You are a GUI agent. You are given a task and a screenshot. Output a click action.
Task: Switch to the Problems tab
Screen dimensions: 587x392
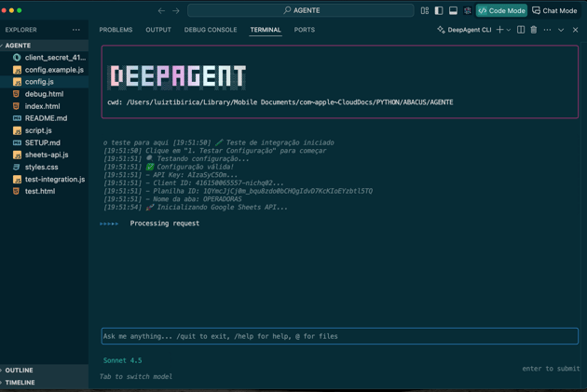tap(116, 30)
